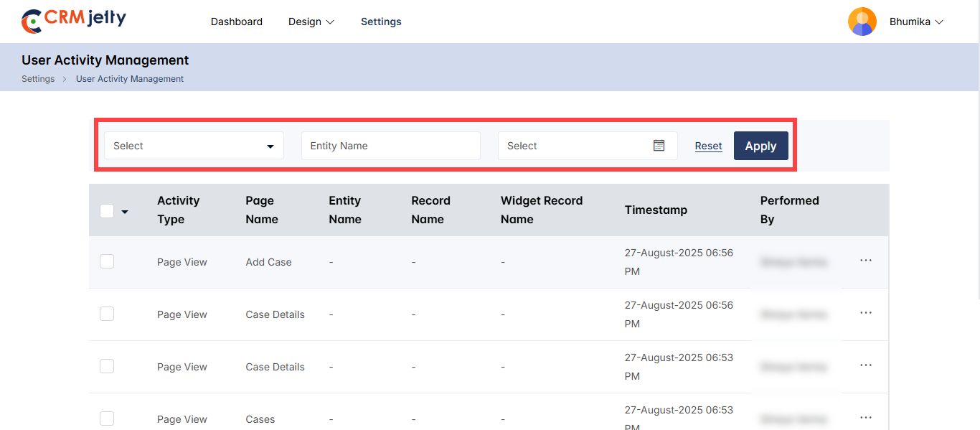The height and width of the screenshot is (430, 980).
Task: Click the Reset link
Action: (708, 146)
